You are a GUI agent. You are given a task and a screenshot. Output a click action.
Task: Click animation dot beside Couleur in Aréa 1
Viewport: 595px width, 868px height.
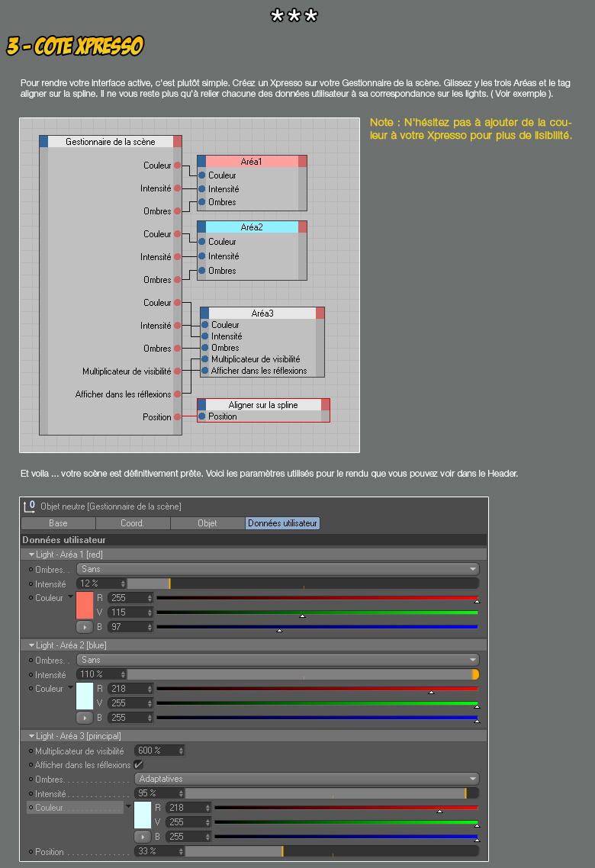pyautogui.click(x=31, y=598)
